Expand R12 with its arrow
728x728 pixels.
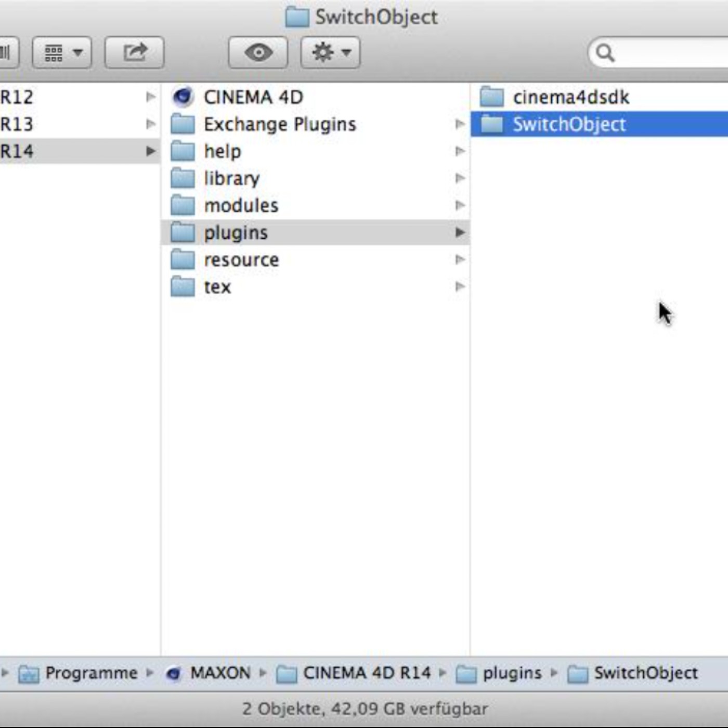pos(150,97)
